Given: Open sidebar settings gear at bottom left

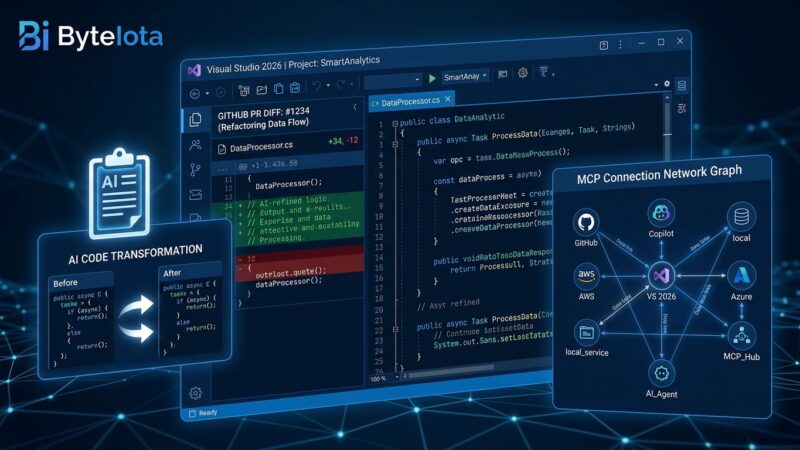Looking at the screenshot, I should tap(195, 393).
